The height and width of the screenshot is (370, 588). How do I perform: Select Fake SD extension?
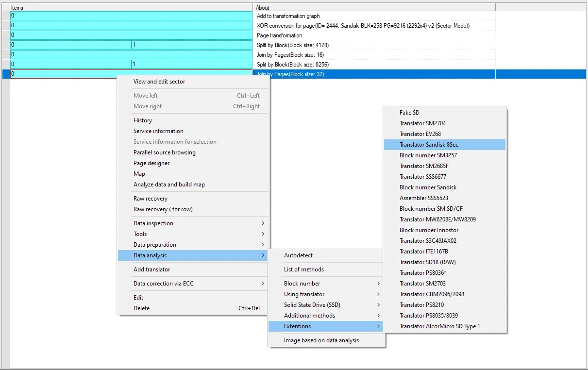click(x=409, y=113)
